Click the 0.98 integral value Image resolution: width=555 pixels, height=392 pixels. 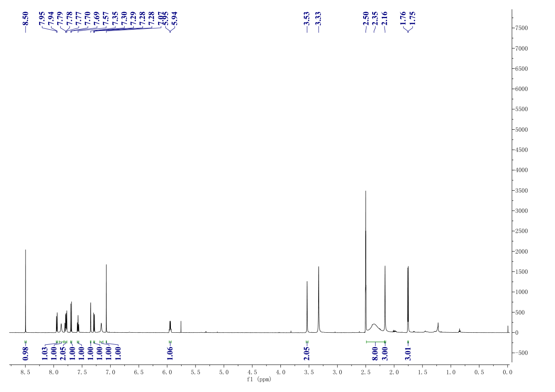26,353
